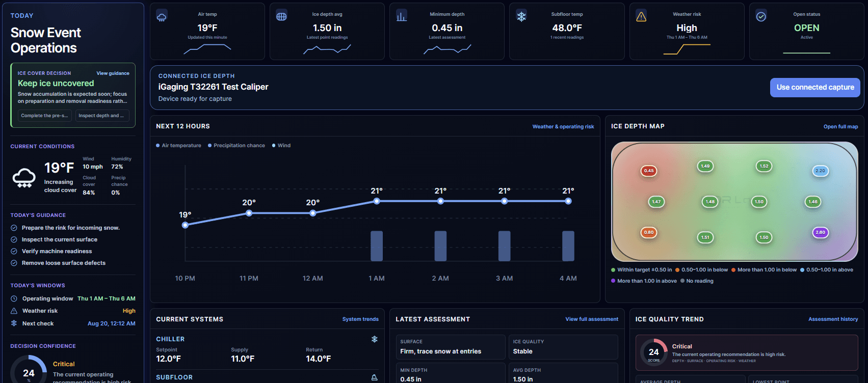Click the Weather risk High value
The width and height of the screenshot is (868, 383).
coord(687,28)
